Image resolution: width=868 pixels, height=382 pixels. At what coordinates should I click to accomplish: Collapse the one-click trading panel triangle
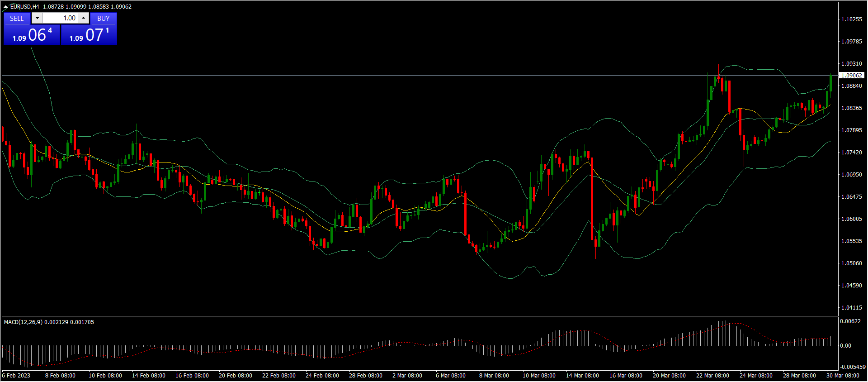point(6,7)
